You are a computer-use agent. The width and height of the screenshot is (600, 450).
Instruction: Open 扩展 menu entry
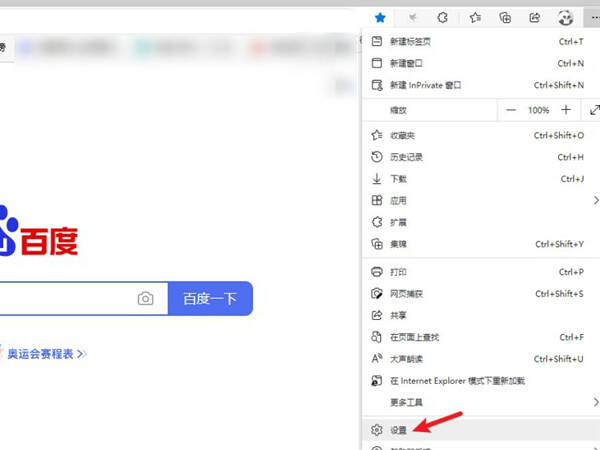[481, 222]
